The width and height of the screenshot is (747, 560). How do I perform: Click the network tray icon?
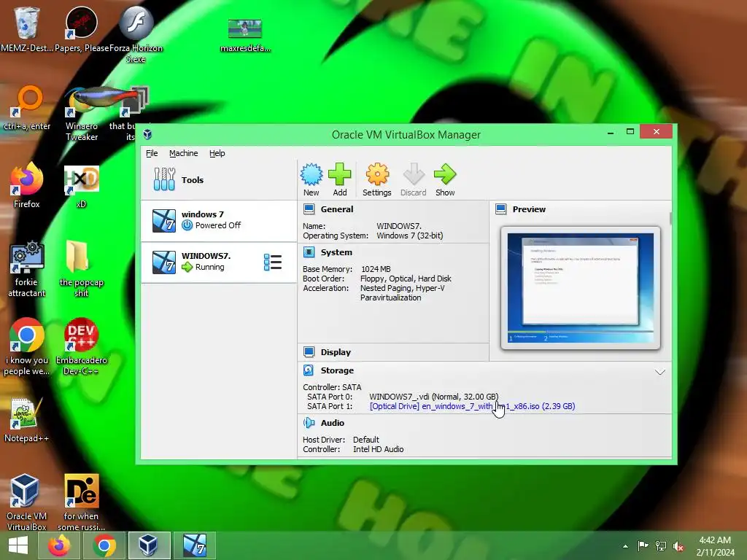click(661, 546)
